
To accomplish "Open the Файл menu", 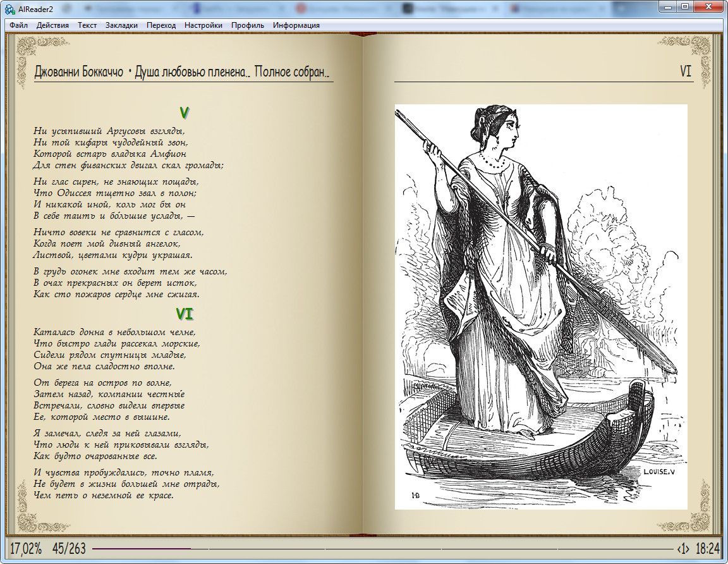I will coord(18,25).
